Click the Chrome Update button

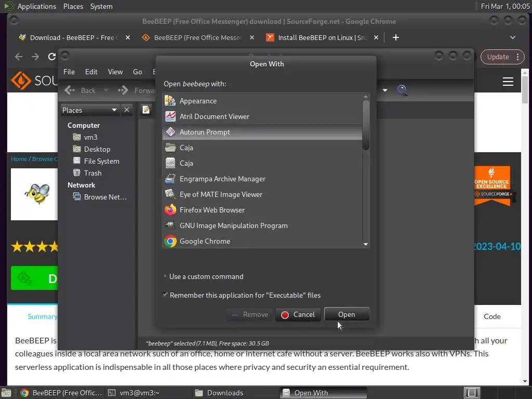click(498, 57)
